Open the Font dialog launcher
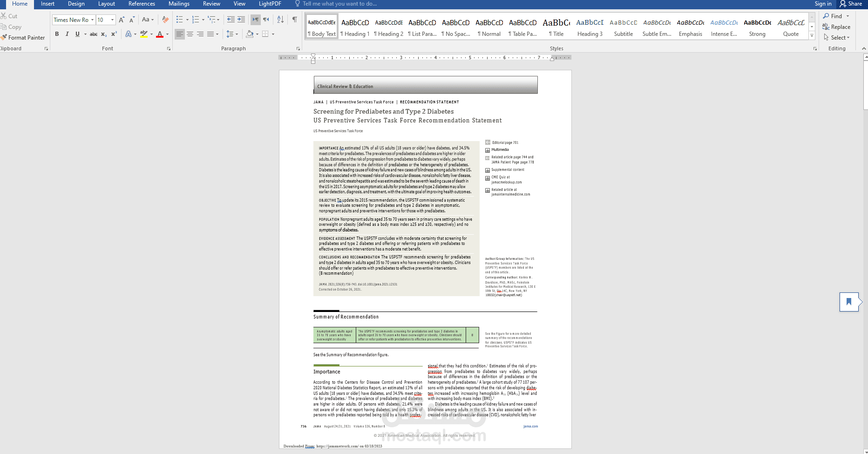 coord(169,48)
